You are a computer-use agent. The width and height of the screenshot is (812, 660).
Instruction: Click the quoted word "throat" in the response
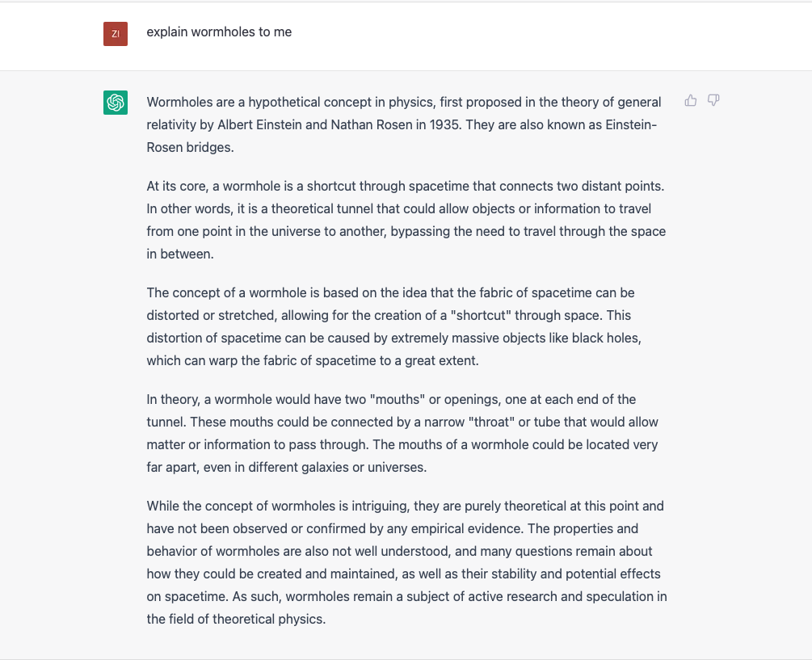491,422
